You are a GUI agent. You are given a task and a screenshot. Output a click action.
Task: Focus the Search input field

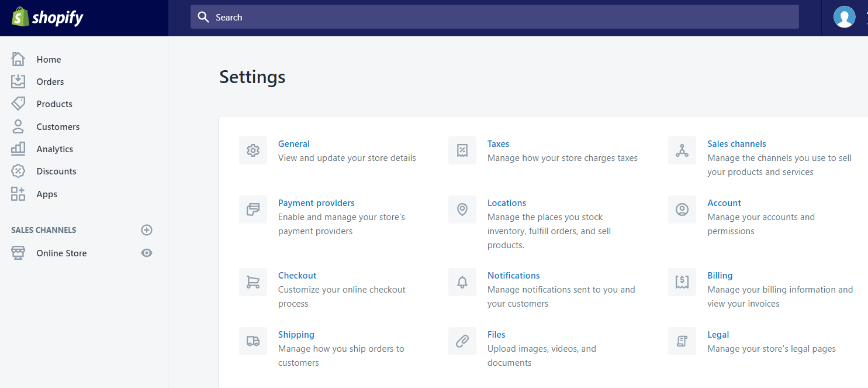[x=494, y=17]
